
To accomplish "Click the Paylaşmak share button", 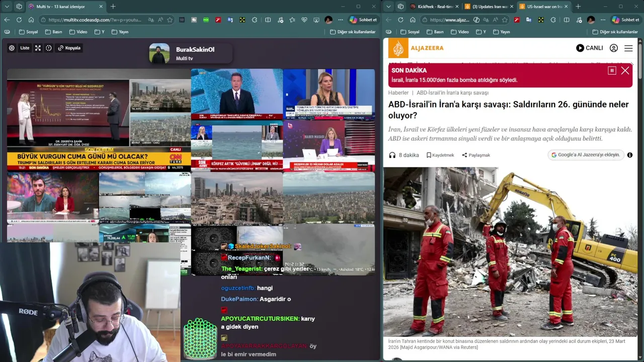I will point(476,155).
